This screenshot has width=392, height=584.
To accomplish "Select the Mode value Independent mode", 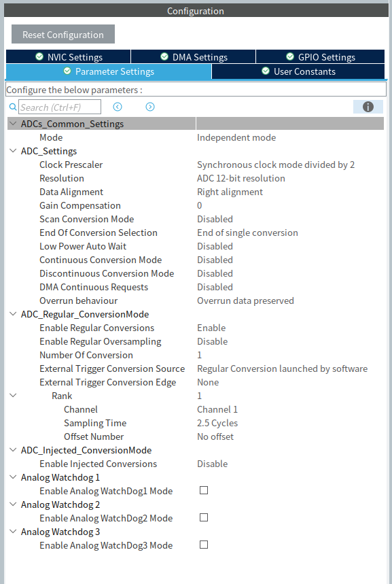I will (236, 137).
